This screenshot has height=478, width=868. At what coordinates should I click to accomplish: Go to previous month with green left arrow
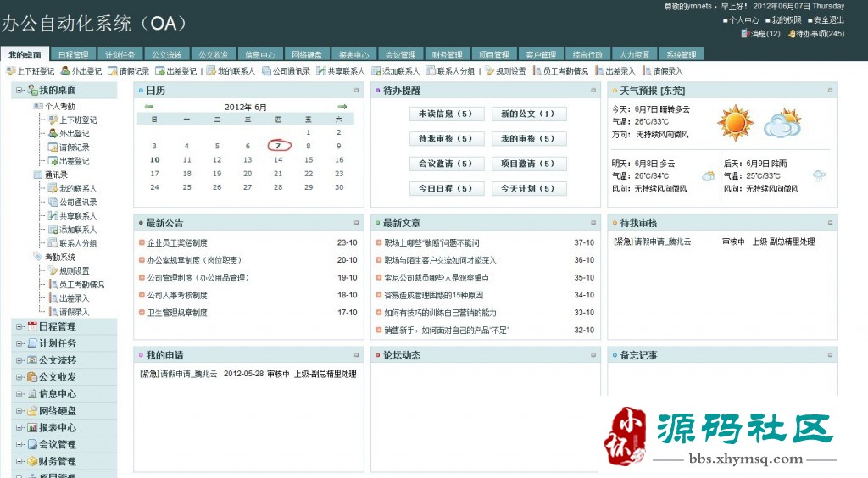[149, 106]
